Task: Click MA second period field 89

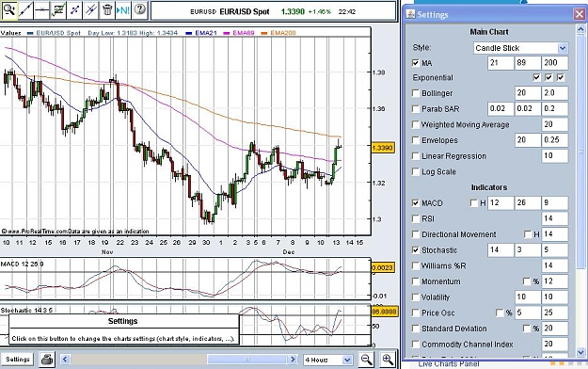Action: click(527, 63)
